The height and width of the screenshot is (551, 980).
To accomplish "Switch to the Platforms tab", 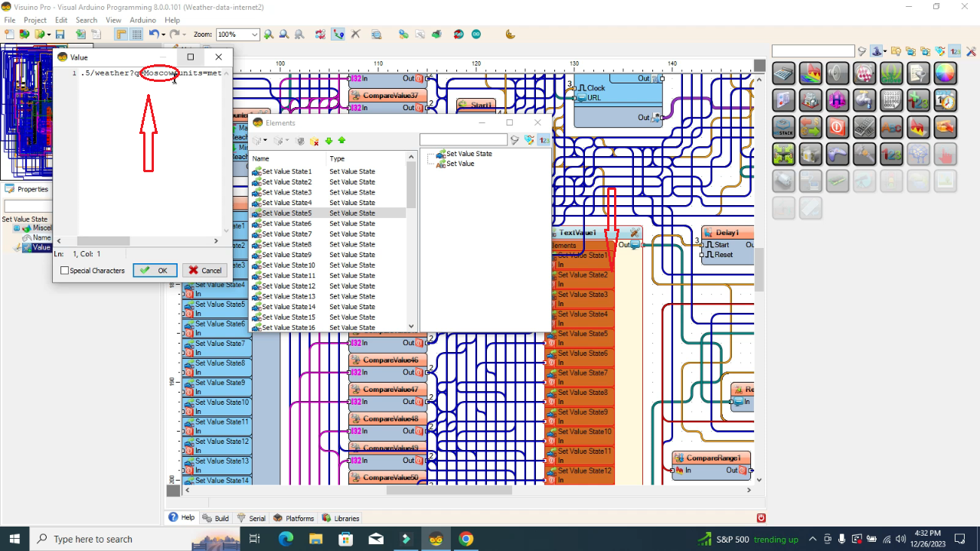I will tap(294, 518).
